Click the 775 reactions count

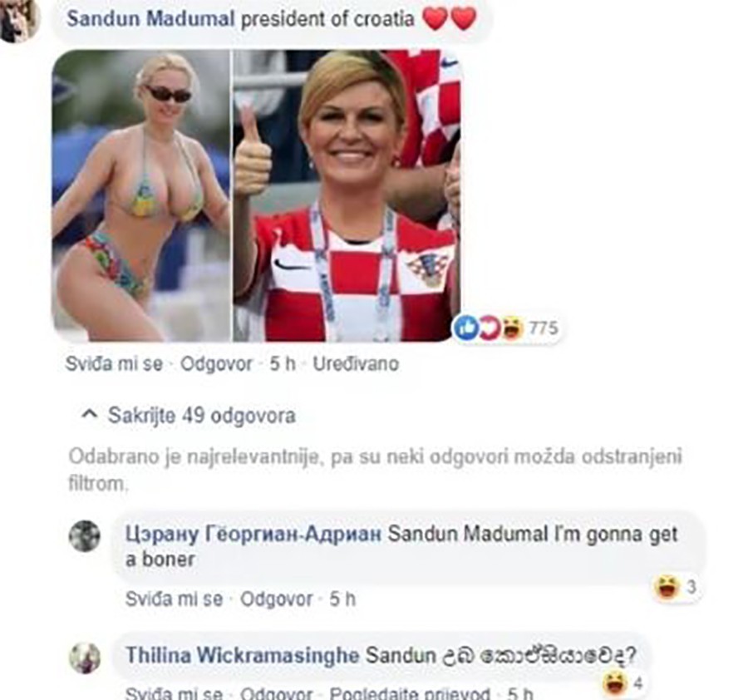(x=544, y=328)
